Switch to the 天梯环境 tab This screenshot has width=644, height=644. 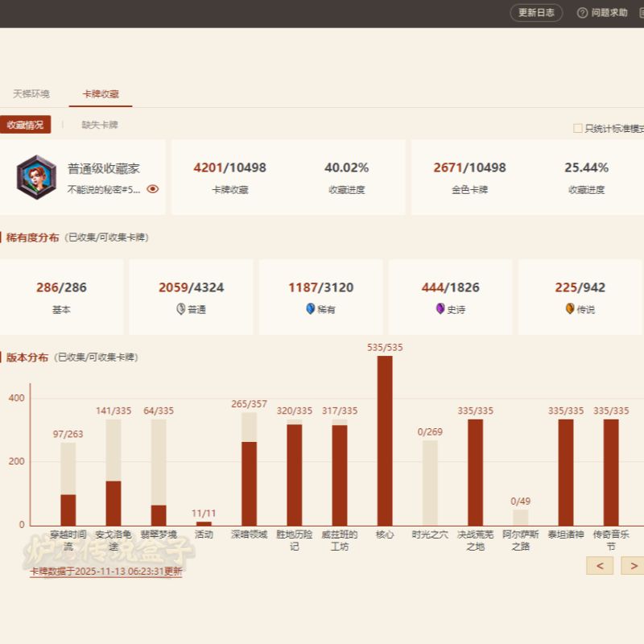(31, 94)
